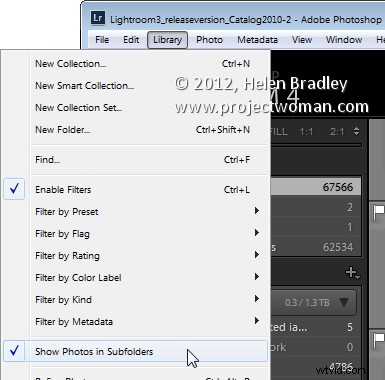This screenshot has width=385, height=380.
Task: Open the File menu
Action: [x=102, y=40]
